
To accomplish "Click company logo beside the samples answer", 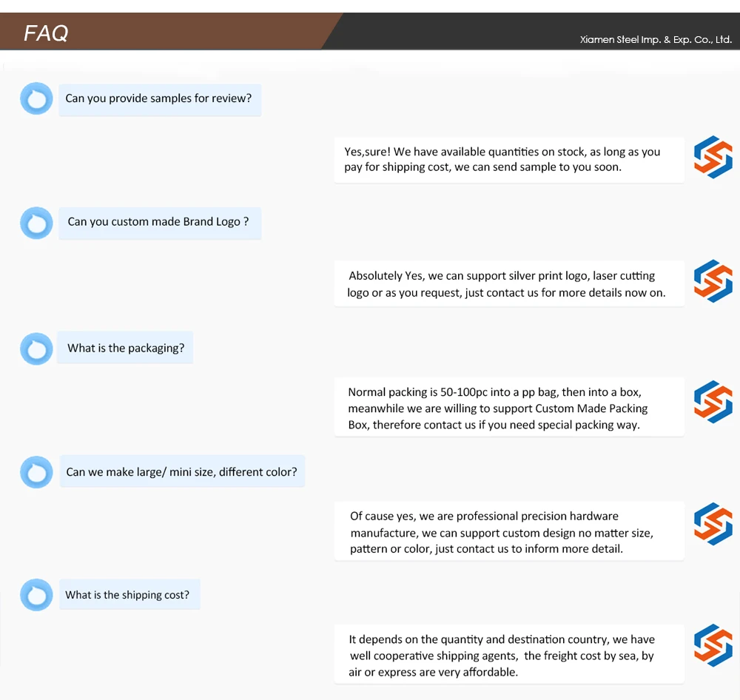I will [713, 157].
